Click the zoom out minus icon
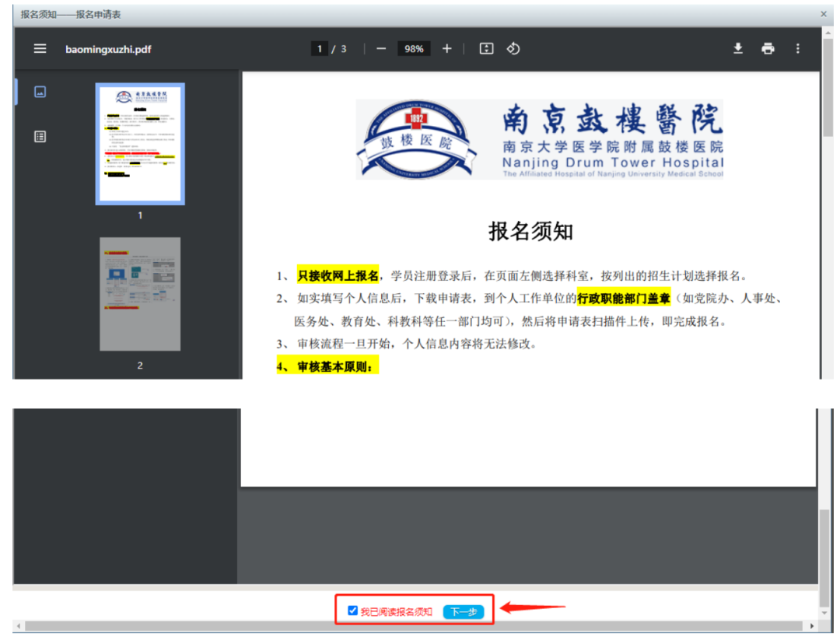This screenshot has width=840, height=640. [381, 49]
